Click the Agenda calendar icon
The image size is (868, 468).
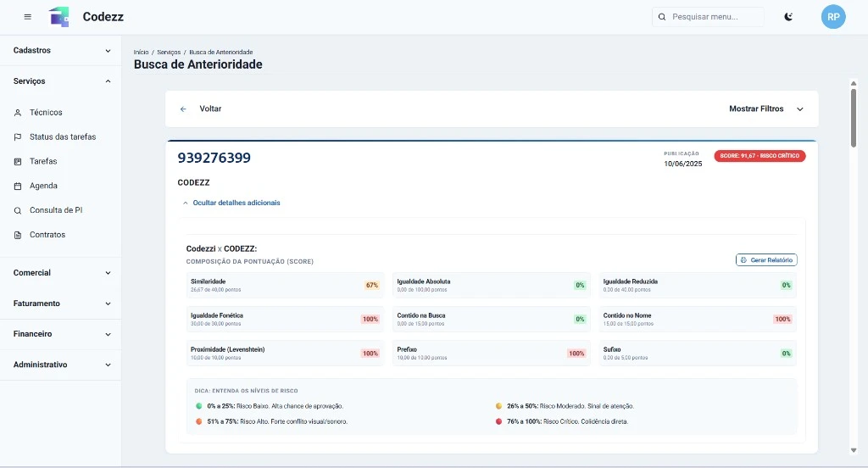pyautogui.click(x=18, y=186)
